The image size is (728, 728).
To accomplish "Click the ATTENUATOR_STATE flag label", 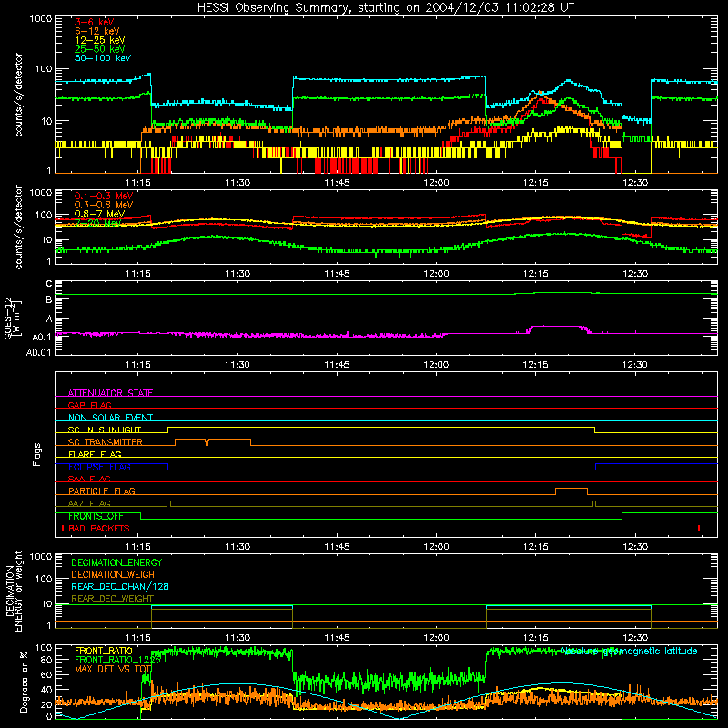I will (110, 393).
